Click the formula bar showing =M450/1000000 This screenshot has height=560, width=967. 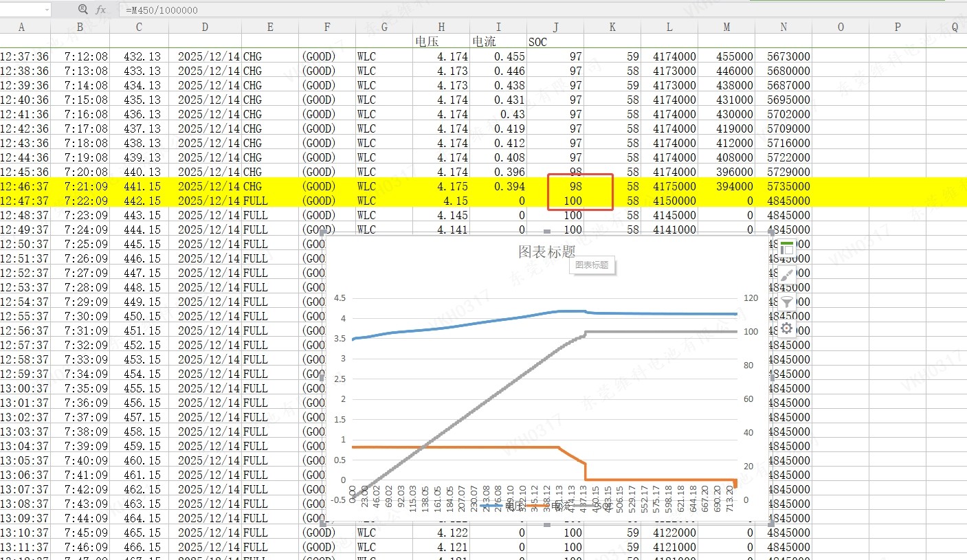click(x=543, y=10)
